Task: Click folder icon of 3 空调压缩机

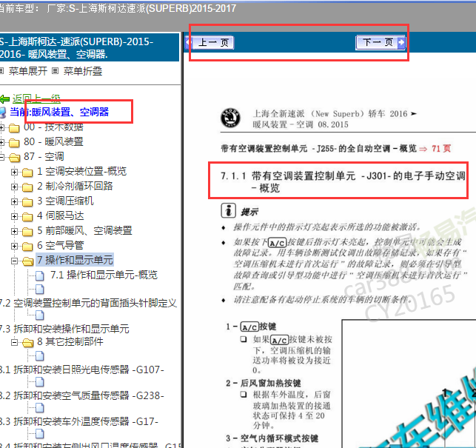Action: click(x=27, y=202)
